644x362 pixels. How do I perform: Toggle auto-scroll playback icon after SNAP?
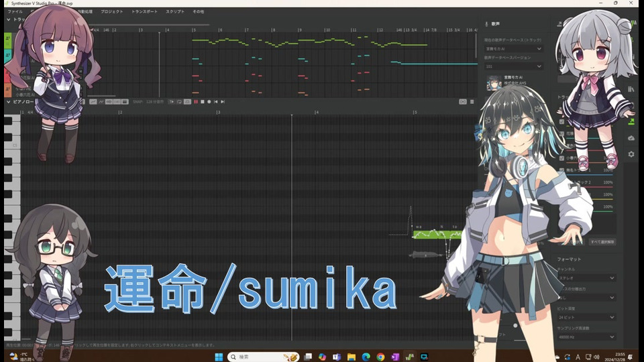click(172, 101)
